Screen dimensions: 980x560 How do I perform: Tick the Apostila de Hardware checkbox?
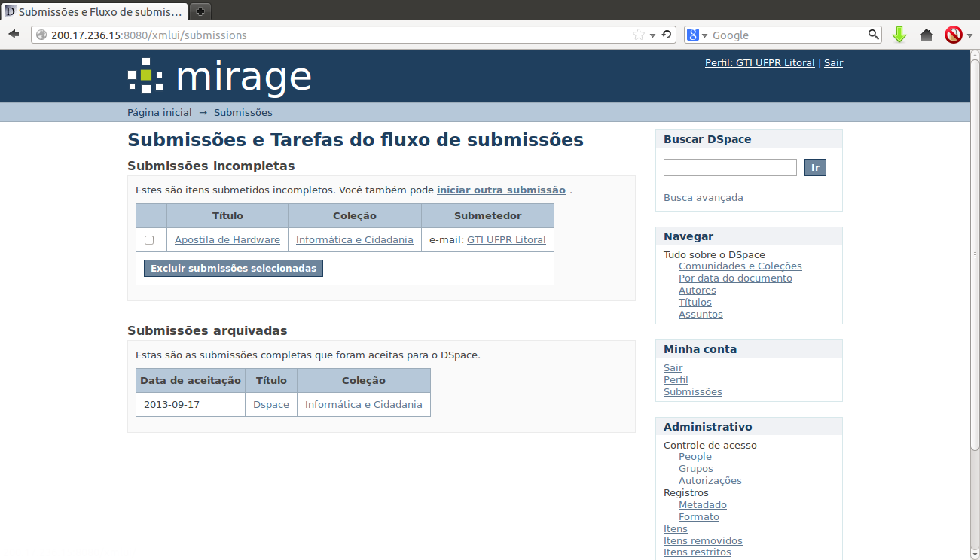click(149, 240)
